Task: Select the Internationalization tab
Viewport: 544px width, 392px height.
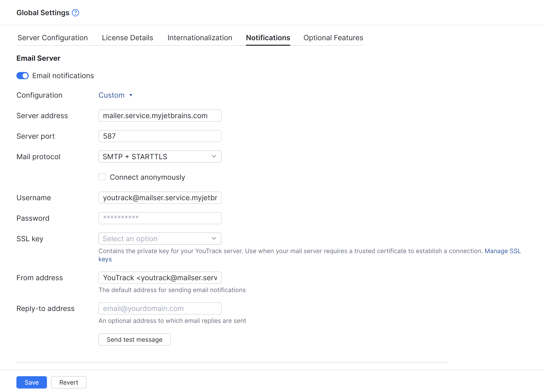Action: point(200,38)
